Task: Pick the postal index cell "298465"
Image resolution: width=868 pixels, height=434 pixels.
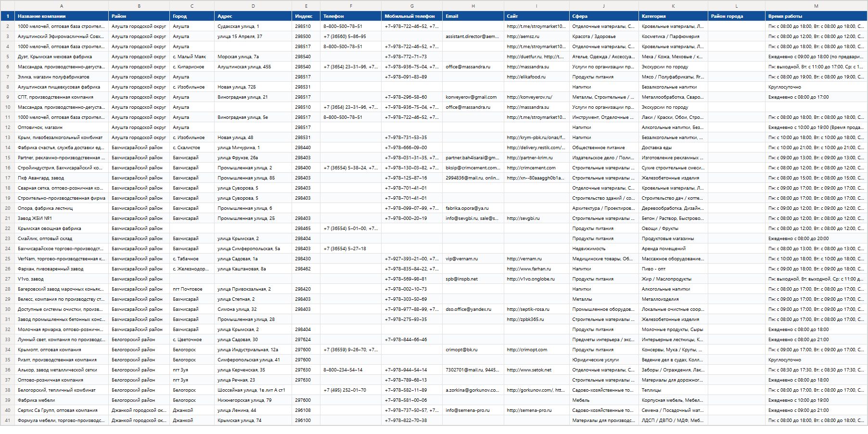Action: [306, 229]
